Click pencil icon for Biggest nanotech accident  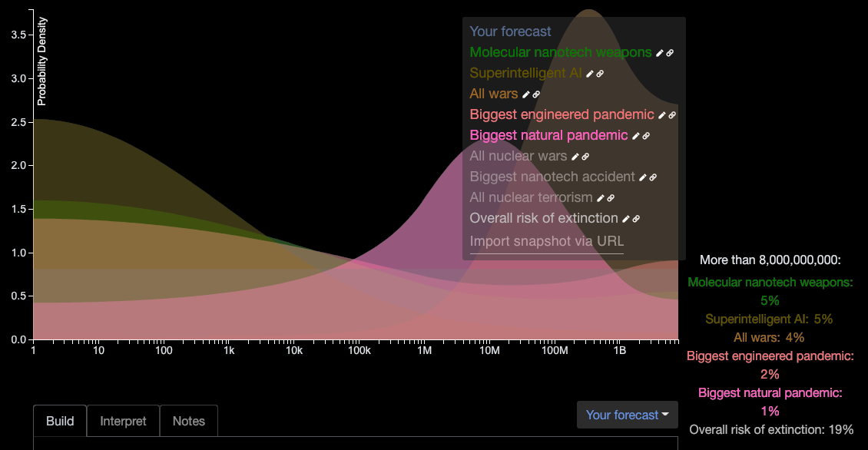click(x=642, y=177)
